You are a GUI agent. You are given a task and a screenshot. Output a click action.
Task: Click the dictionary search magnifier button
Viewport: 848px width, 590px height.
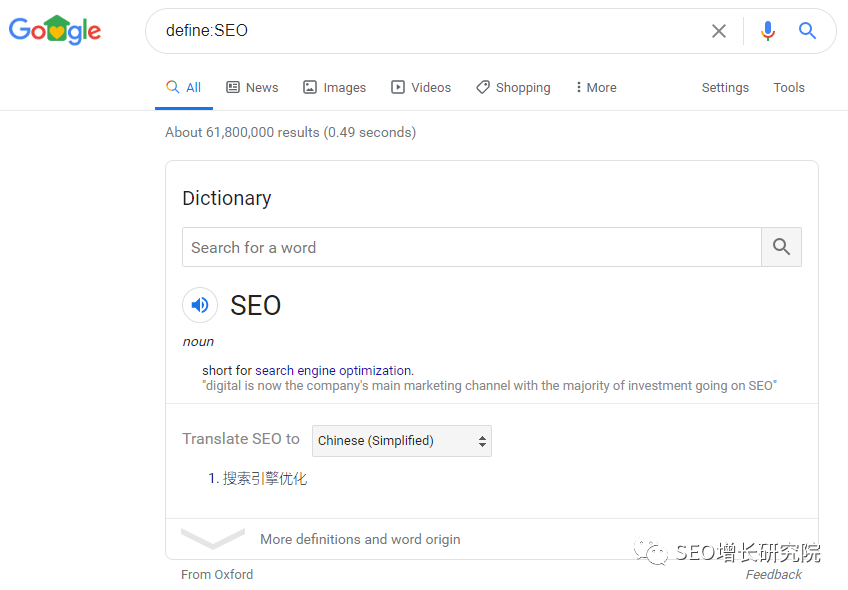781,247
